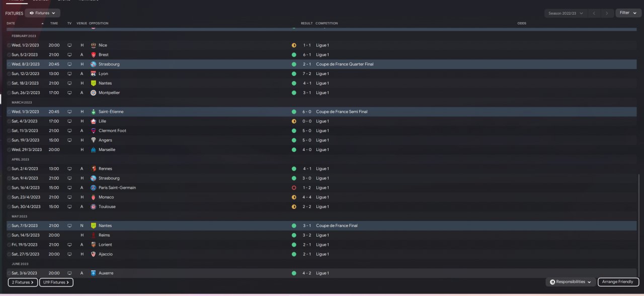
Task: Expand the Filter dropdown
Action: [x=628, y=13]
